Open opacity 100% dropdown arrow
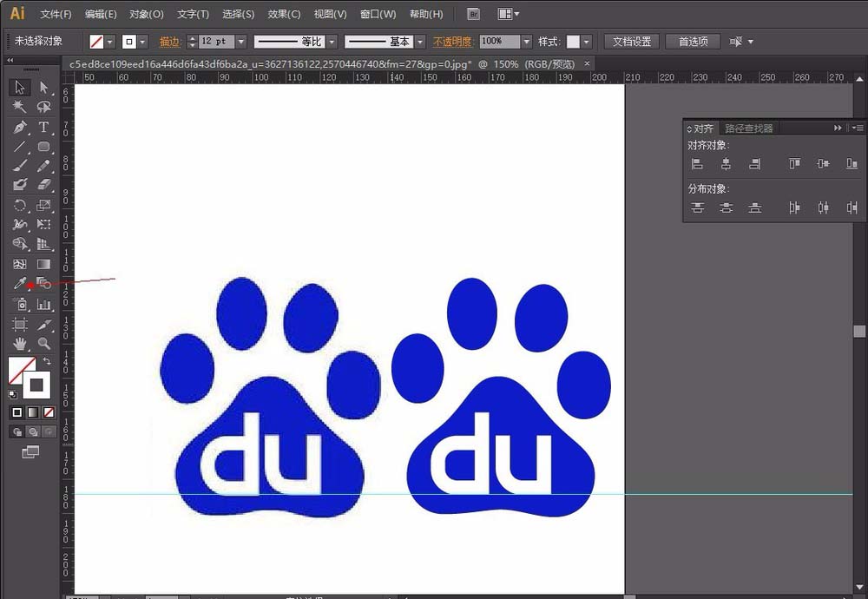 (527, 42)
